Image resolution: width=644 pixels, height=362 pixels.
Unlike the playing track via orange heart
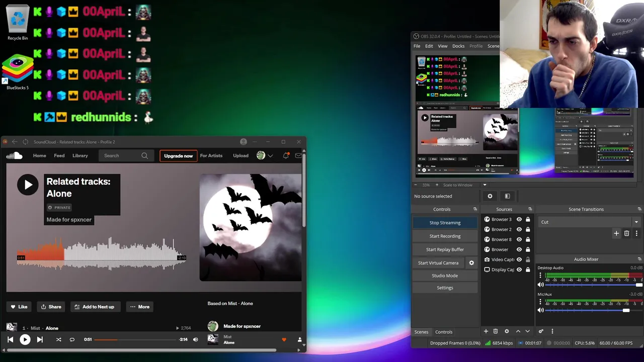point(284,339)
